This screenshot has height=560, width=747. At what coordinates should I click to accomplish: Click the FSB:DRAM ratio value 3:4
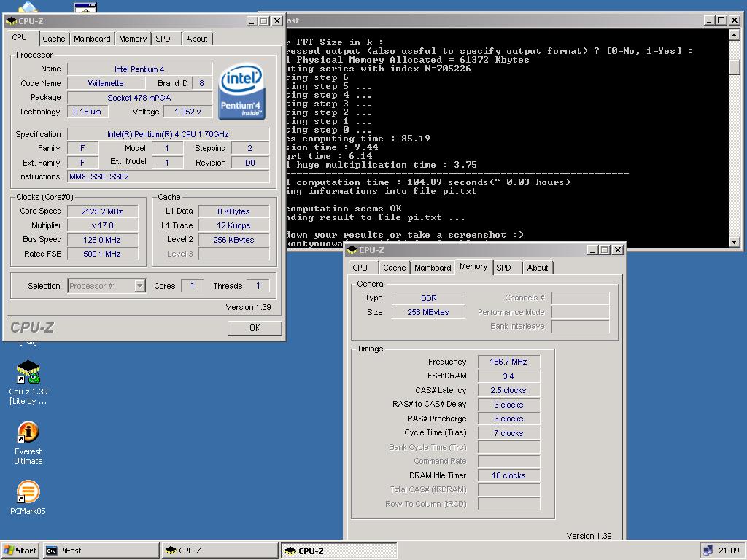click(x=508, y=376)
